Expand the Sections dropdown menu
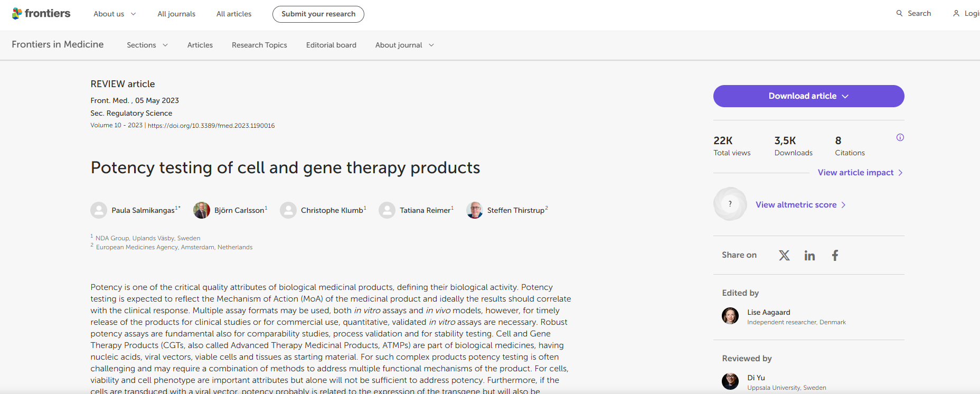Viewport: 980px width, 394px height. click(x=147, y=45)
